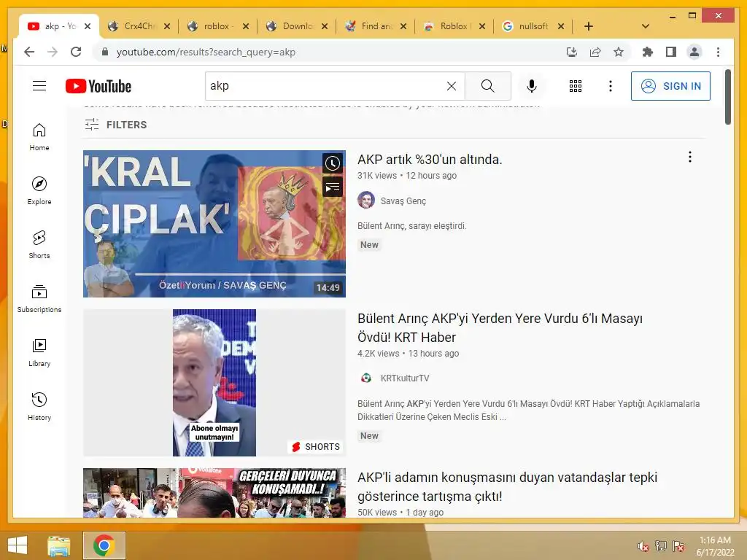The image size is (747, 560).
Task: Open the YouTube apps grid
Action: (576, 86)
